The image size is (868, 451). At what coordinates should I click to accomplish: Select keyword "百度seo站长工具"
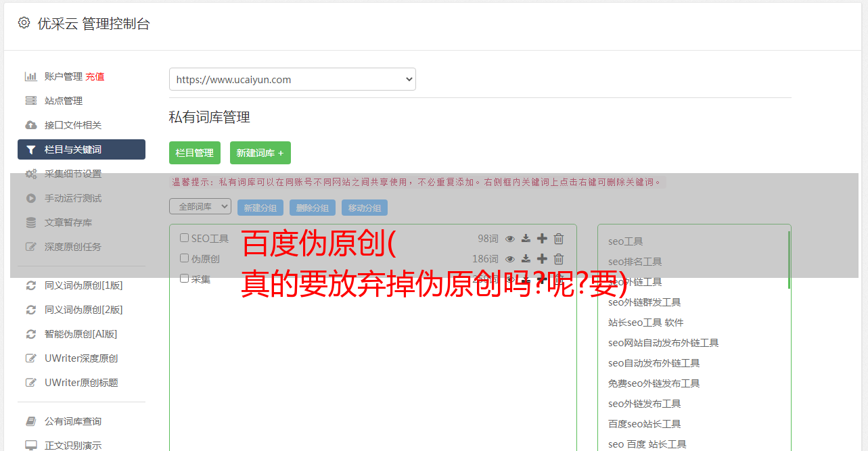click(645, 424)
